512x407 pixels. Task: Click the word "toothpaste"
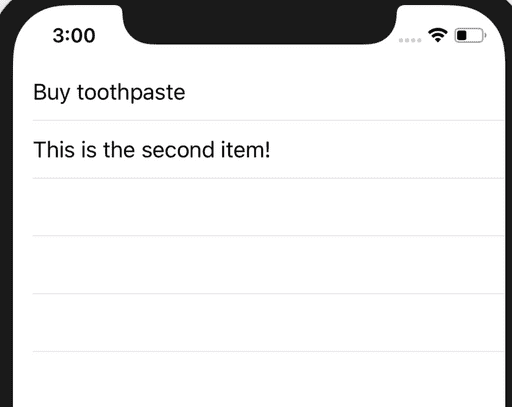(131, 93)
